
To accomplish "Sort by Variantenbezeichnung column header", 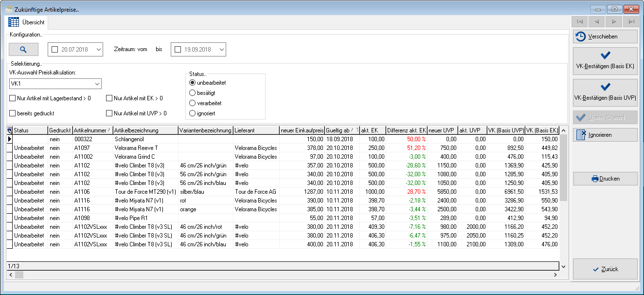I will [205, 130].
